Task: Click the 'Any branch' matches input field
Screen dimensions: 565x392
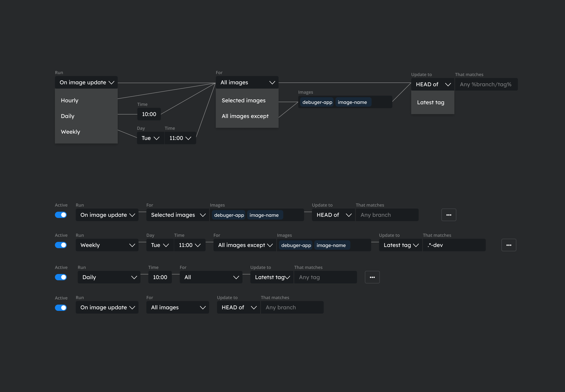Action: [387, 215]
